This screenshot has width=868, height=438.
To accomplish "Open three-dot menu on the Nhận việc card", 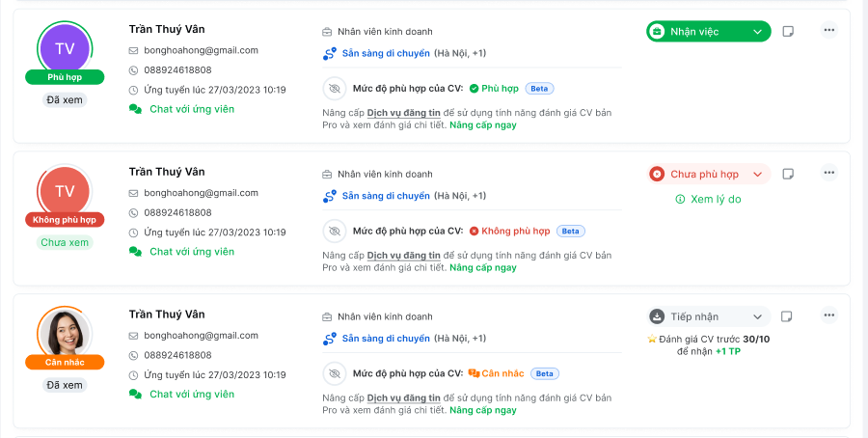I will pos(828,30).
